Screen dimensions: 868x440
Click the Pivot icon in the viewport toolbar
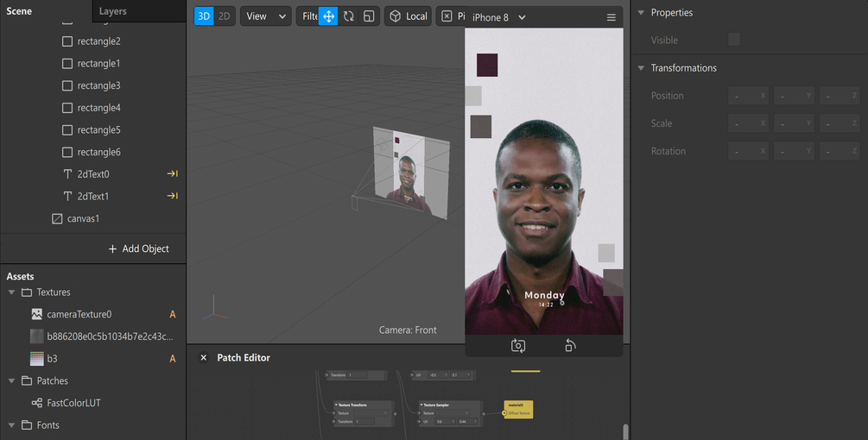coord(447,16)
